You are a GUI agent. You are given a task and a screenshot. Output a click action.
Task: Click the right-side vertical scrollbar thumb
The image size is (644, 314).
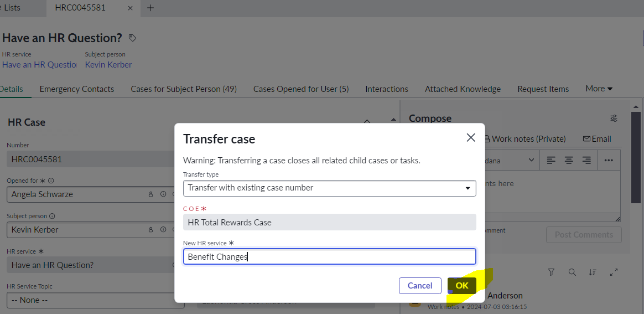(635, 157)
